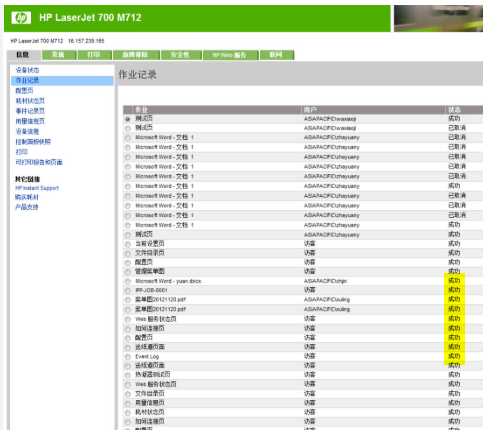View 设备信息 from the sidebar
This screenshot has height=430, width=483.
click(x=27, y=131)
